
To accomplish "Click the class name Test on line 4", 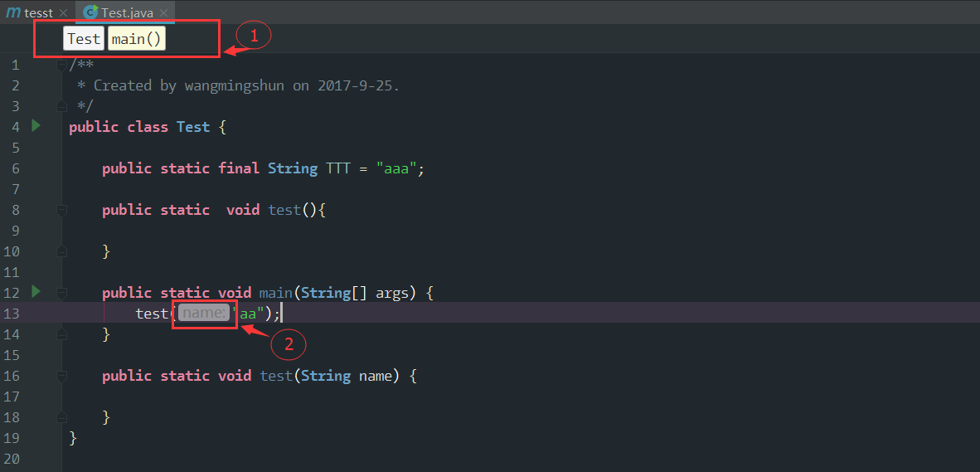I will 193,127.
